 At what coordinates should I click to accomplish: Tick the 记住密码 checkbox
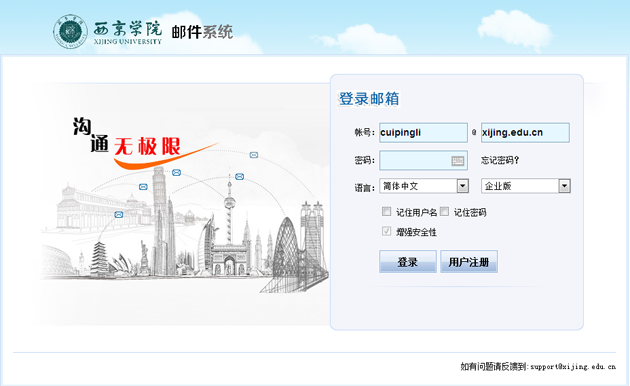click(x=444, y=211)
